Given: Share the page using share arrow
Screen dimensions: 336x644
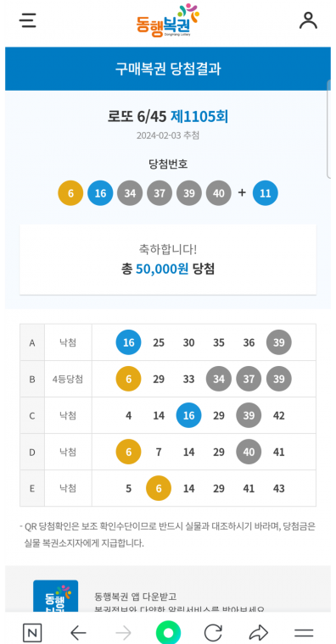Looking at the screenshot, I should pyautogui.click(x=259, y=632).
